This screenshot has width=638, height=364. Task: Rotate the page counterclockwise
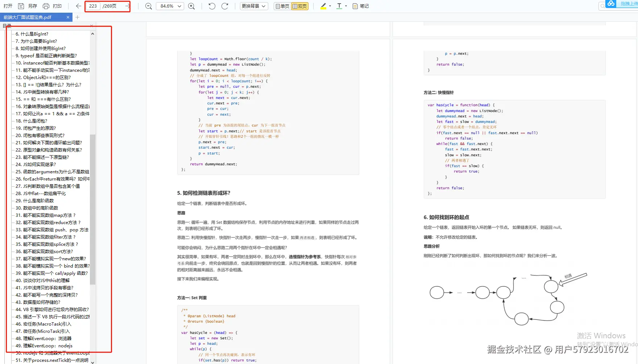point(212,6)
